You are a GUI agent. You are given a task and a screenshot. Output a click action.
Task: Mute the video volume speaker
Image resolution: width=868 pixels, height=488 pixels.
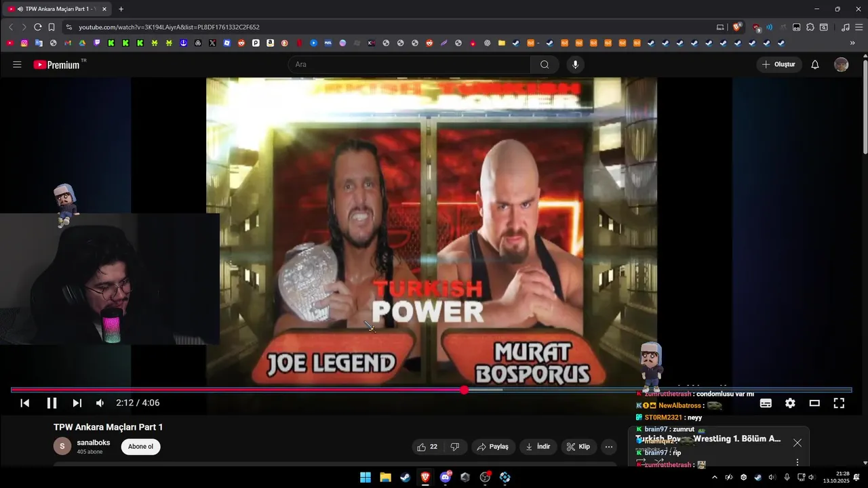click(x=100, y=403)
